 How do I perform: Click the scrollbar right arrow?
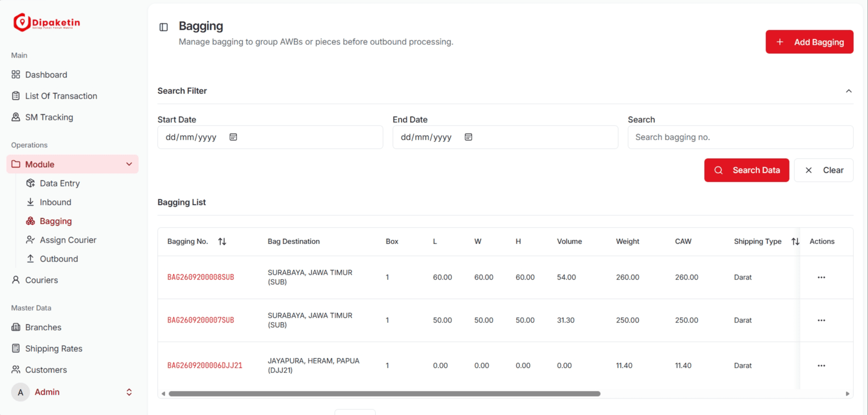(848, 394)
